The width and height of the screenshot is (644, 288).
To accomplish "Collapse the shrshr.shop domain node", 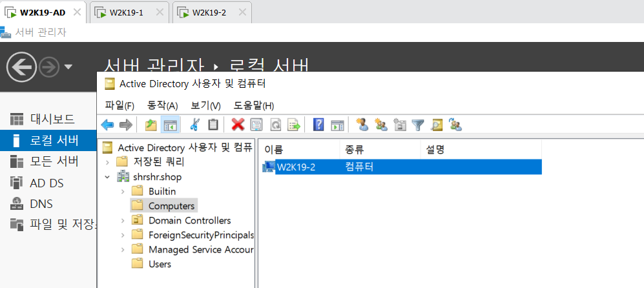I will tap(108, 177).
